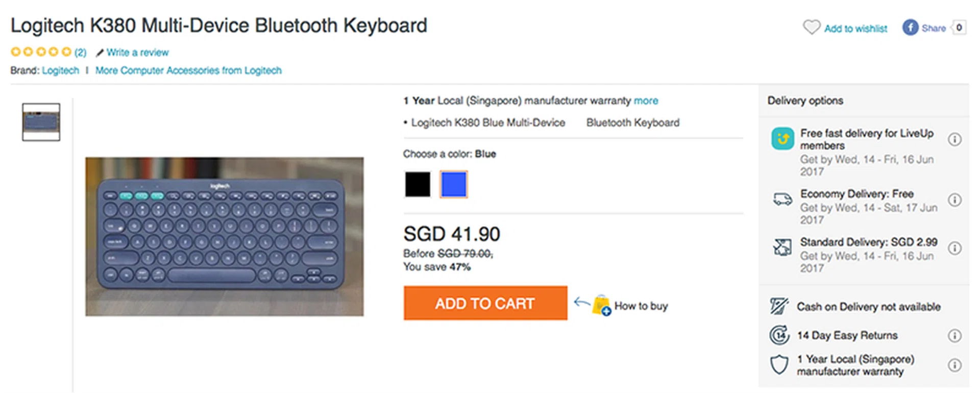The height and width of the screenshot is (393, 980).
Task: Open the Logitech brand link
Action: (60, 70)
